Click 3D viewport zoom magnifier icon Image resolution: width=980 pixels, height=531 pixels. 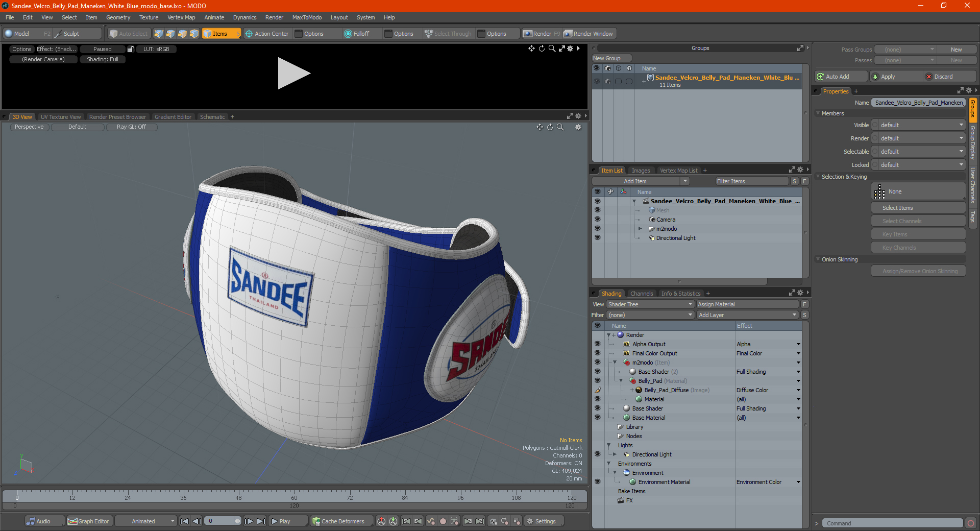click(560, 127)
